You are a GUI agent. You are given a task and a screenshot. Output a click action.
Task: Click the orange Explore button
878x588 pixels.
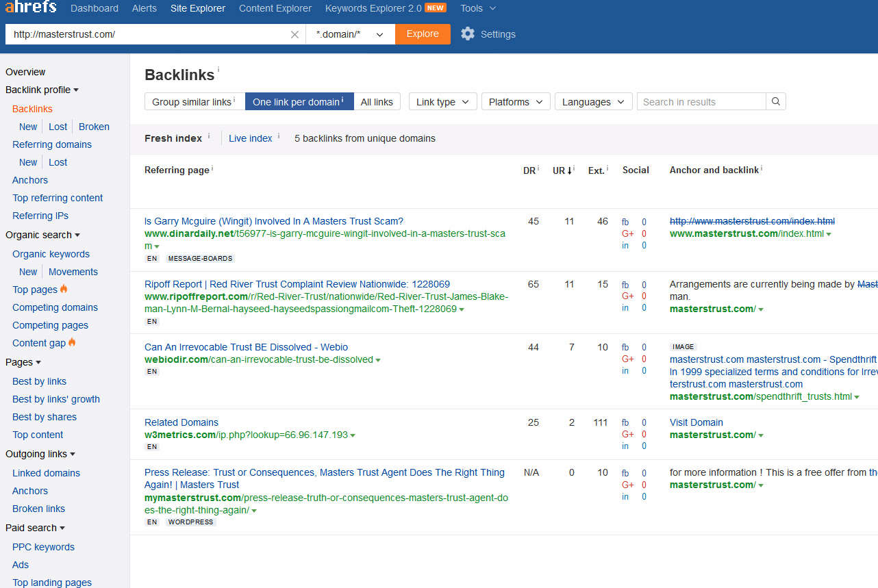point(423,34)
